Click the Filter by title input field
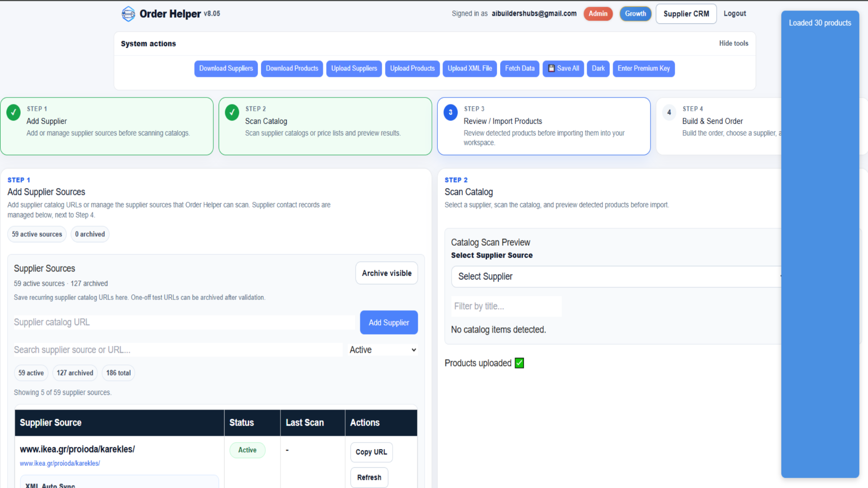Viewport: 868px width, 488px height. coord(506,306)
